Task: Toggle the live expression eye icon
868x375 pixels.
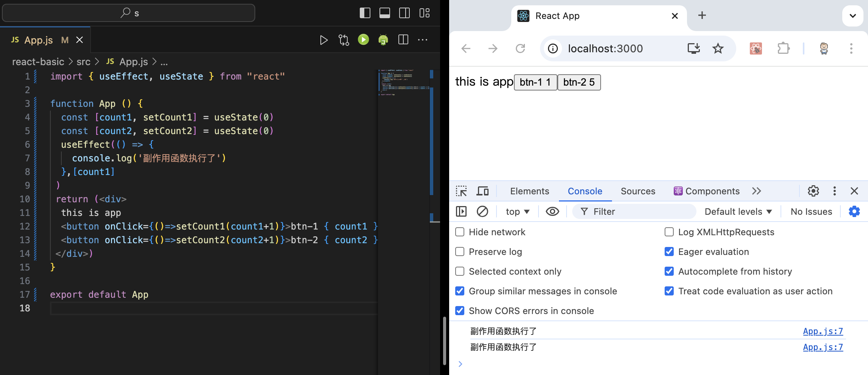Action: [552, 211]
